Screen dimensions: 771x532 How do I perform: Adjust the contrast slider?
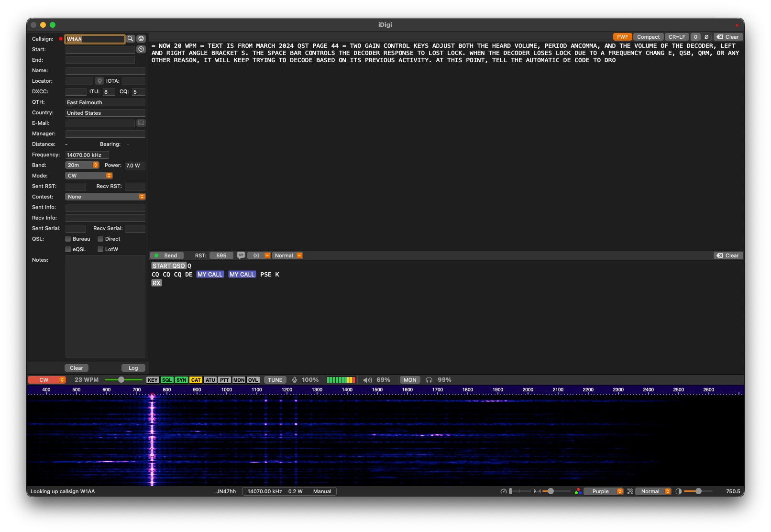698,491
